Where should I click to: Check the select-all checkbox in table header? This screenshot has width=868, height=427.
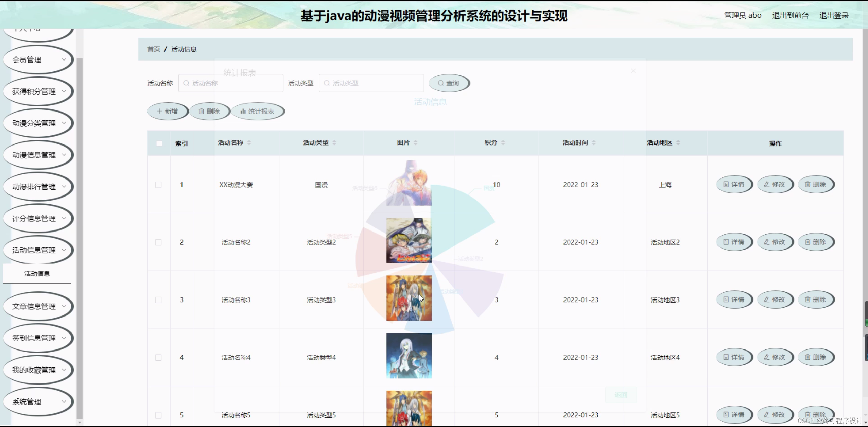159,143
